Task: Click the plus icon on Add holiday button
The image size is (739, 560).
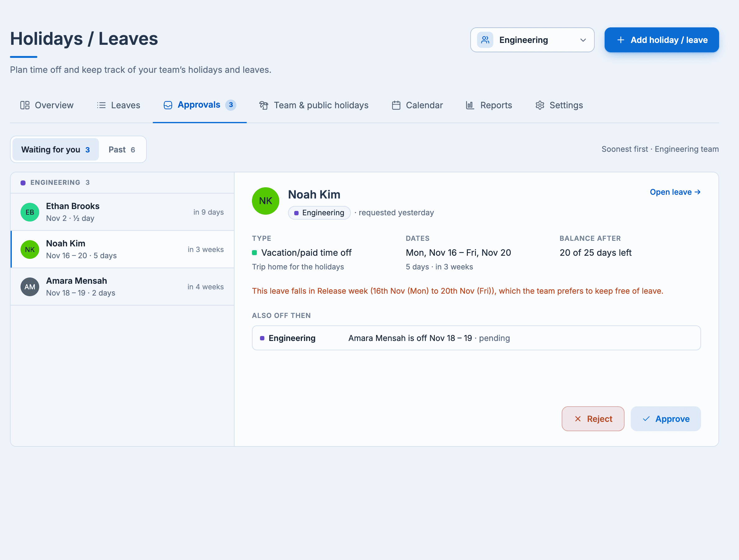Action: [x=621, y=40]
